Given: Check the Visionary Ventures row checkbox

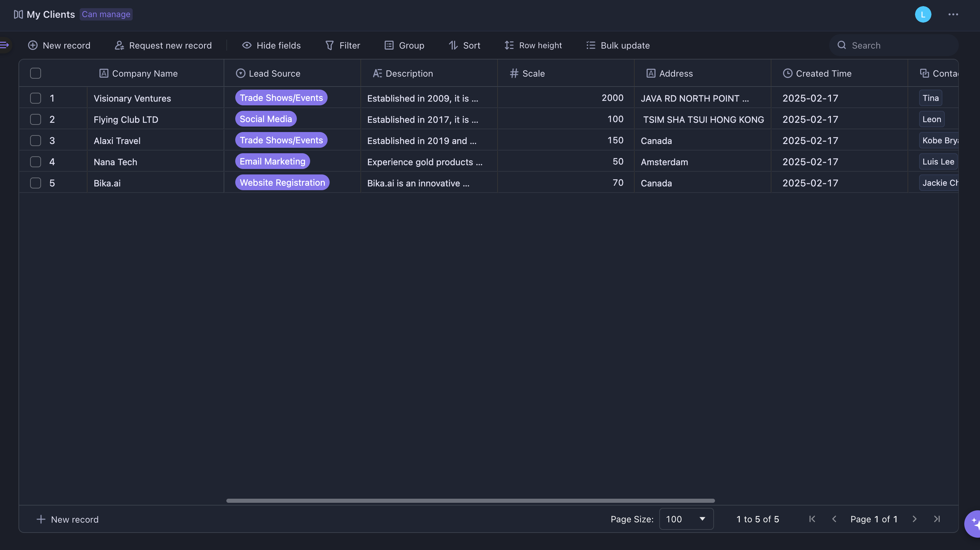Looking at the screenshot, I should (35, 98).
